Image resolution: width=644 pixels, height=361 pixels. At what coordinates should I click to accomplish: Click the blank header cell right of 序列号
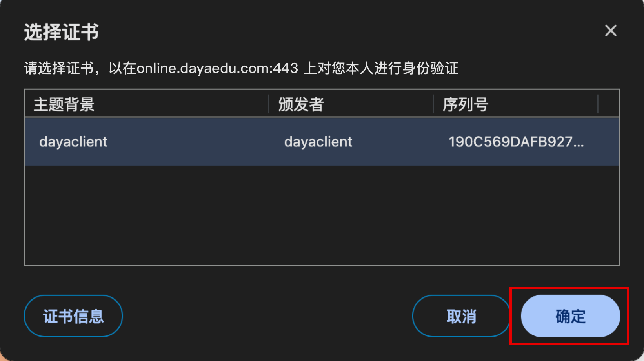[609, 104]
